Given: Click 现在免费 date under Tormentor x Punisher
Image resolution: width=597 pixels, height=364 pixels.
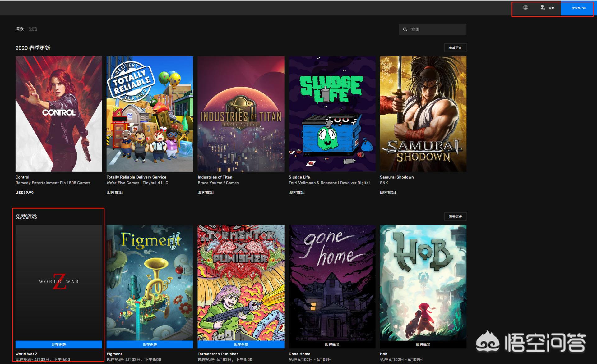Looking at the screenshot, I should tap(225, 360).
